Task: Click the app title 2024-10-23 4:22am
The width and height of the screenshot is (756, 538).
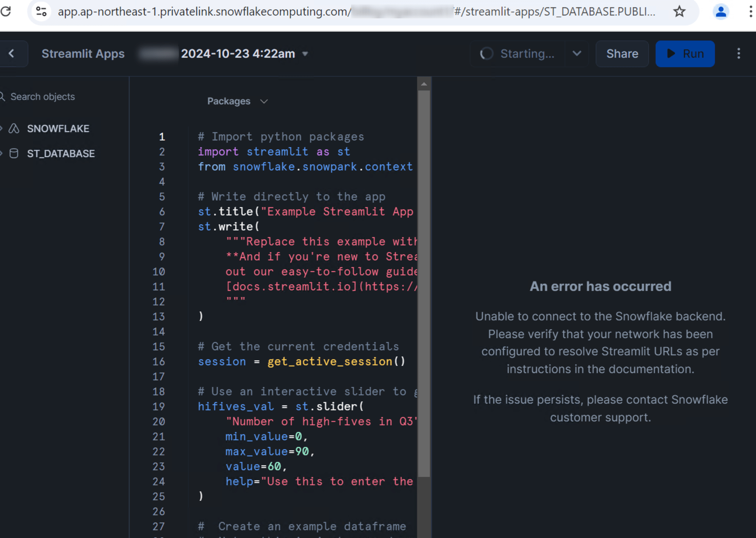Action: click(x=238, y=54)
